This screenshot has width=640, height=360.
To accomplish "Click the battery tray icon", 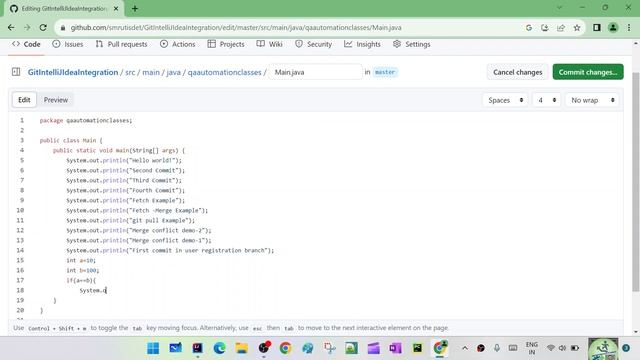I will (x=575, y=348).
